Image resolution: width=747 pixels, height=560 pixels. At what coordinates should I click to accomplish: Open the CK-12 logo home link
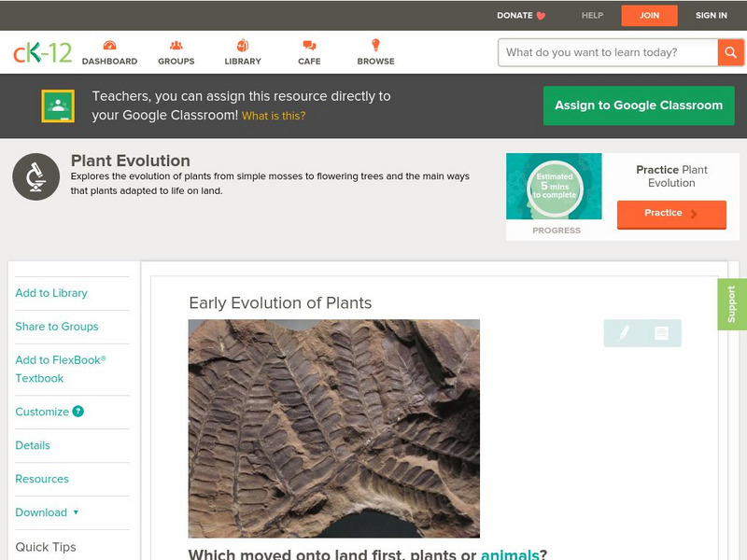point(42,52)
